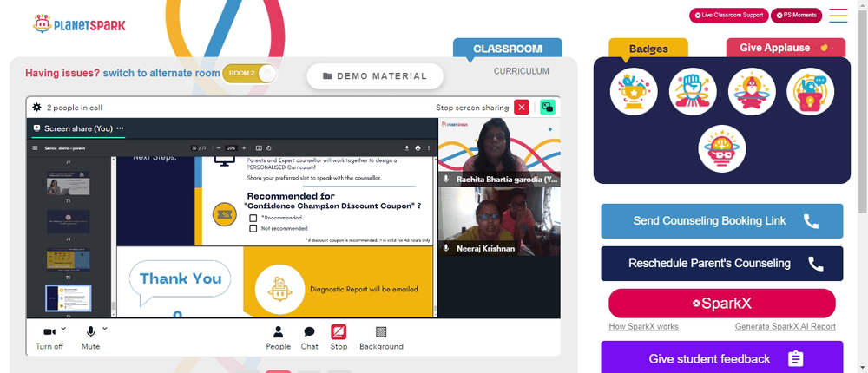Viewport: 868px width, 373px height.
Task: Select PDF page 73 thumbnail
Action: pos(68,183)
